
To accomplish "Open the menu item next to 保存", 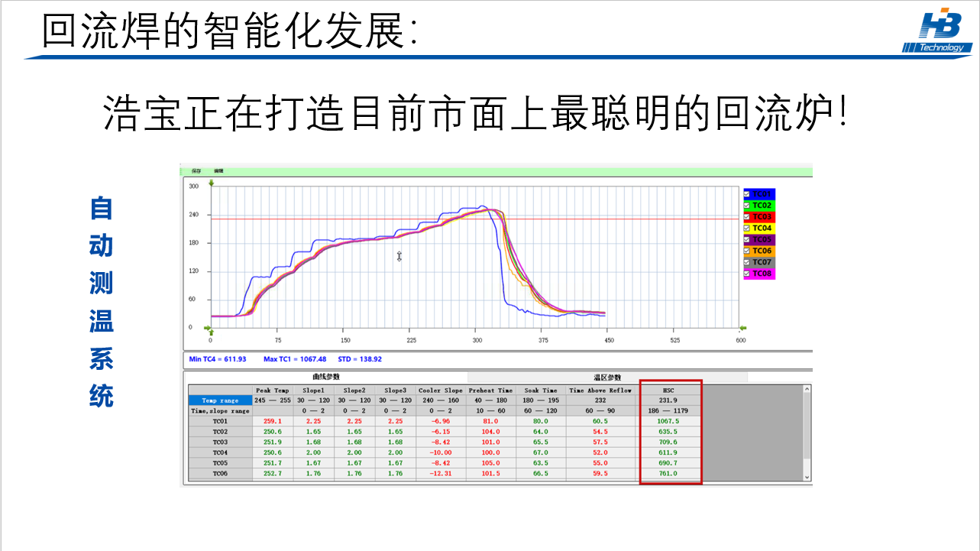I will pyautogui.click(x=218, y=170).
